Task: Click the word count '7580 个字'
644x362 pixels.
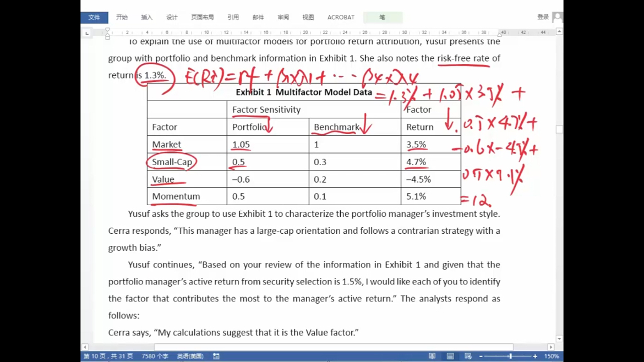Action: tap(155, 356)
